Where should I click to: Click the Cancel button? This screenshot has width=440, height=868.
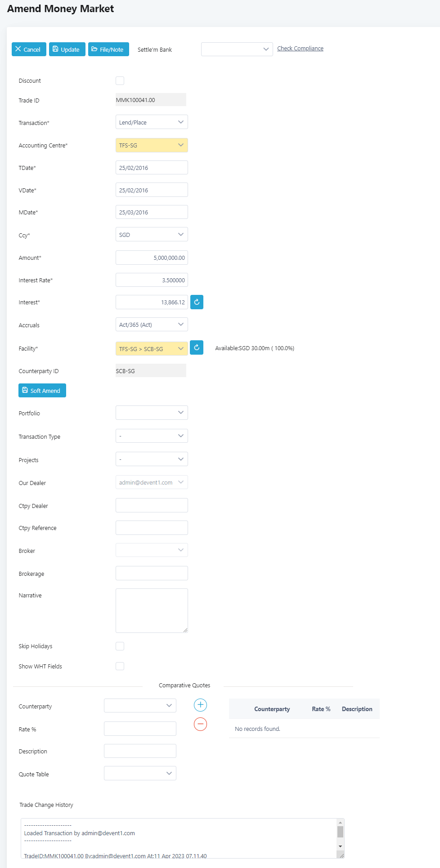click(29, 49)
